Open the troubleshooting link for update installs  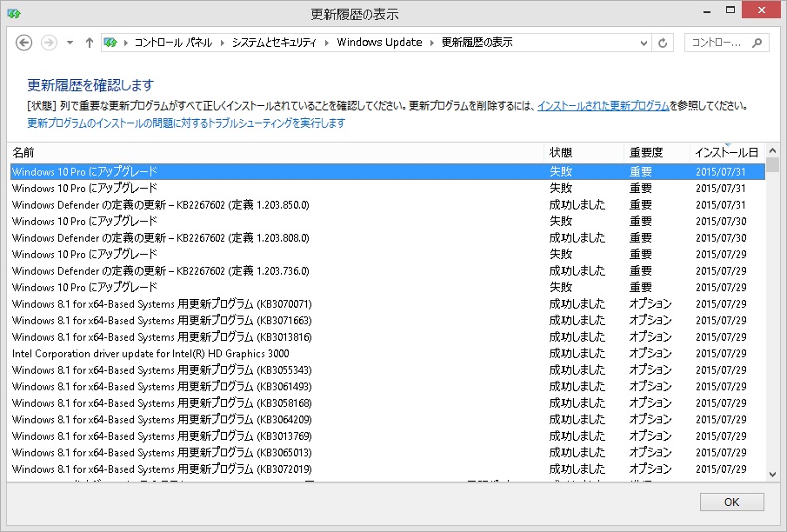pos(186,123)
